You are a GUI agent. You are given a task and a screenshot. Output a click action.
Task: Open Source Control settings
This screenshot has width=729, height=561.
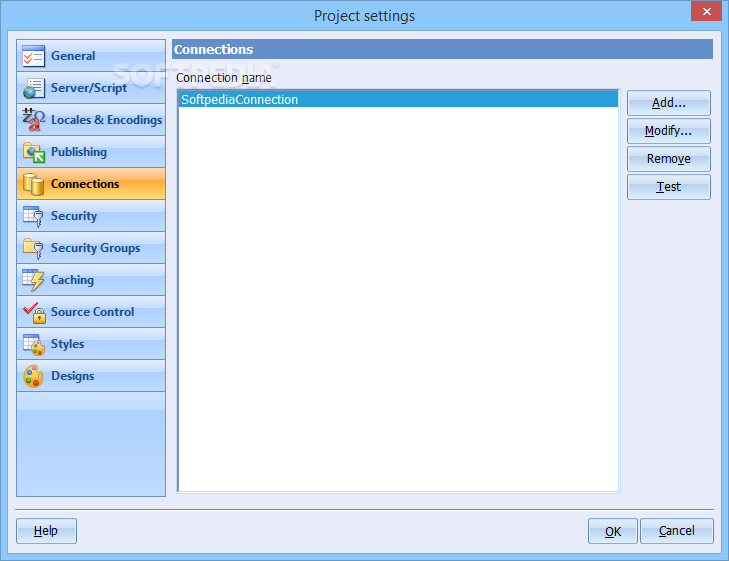91,312
